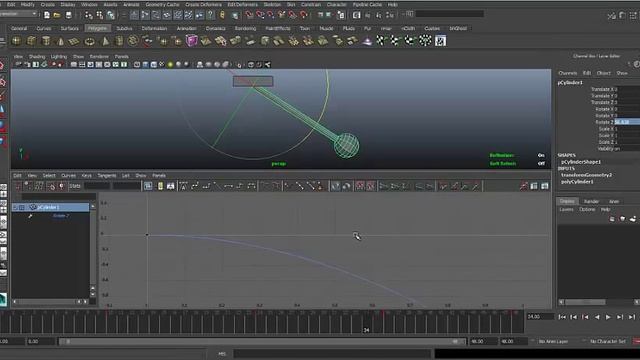Viewport: 640px width, 360px height.
Task: Click the New Scene icon
Action: 47,16
